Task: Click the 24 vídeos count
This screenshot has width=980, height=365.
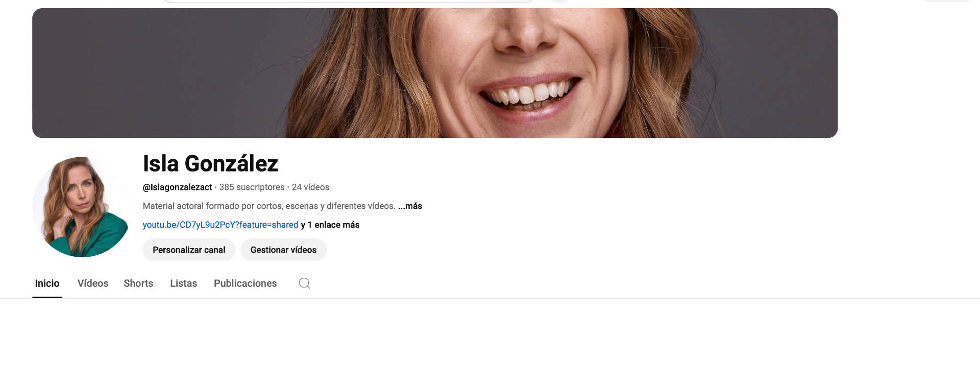Action: coord(310,187)
